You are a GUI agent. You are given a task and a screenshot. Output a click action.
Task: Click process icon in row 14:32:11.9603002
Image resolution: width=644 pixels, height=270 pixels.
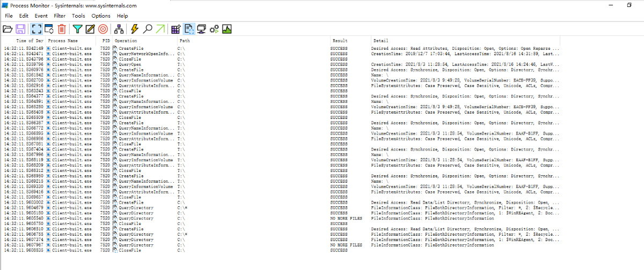(x=48, y=202)
